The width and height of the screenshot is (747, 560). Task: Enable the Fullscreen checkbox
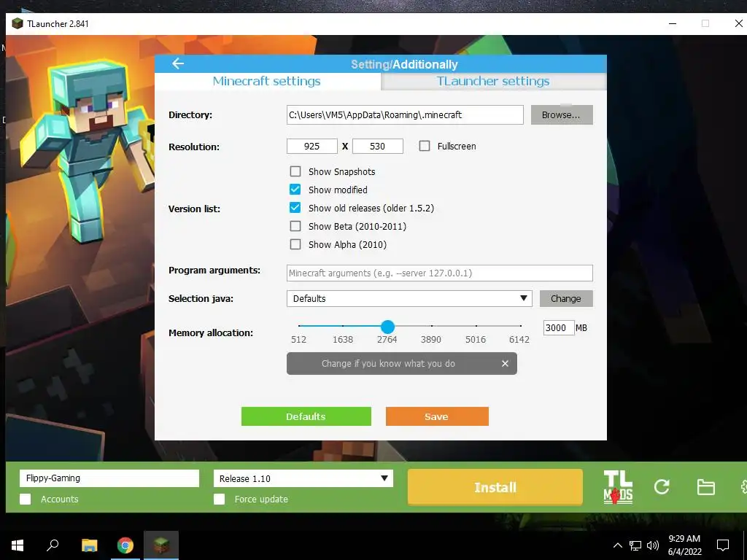425,146
